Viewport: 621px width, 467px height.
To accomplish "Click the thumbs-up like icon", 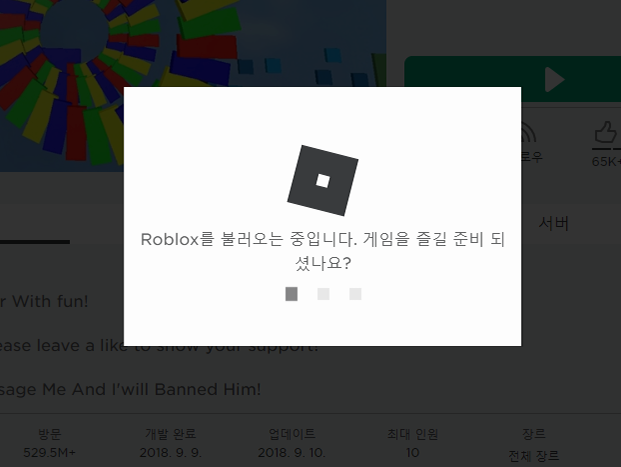I will (x=606, y=132).
